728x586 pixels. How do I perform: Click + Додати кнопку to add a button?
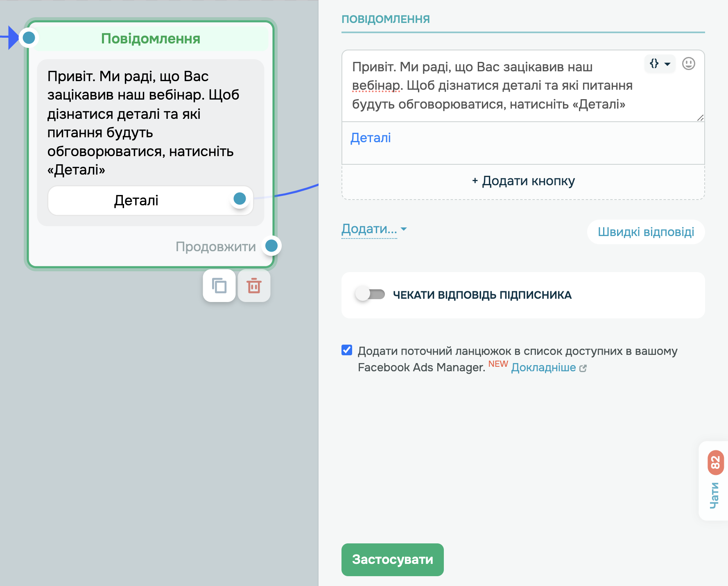(x=523, y=181)
